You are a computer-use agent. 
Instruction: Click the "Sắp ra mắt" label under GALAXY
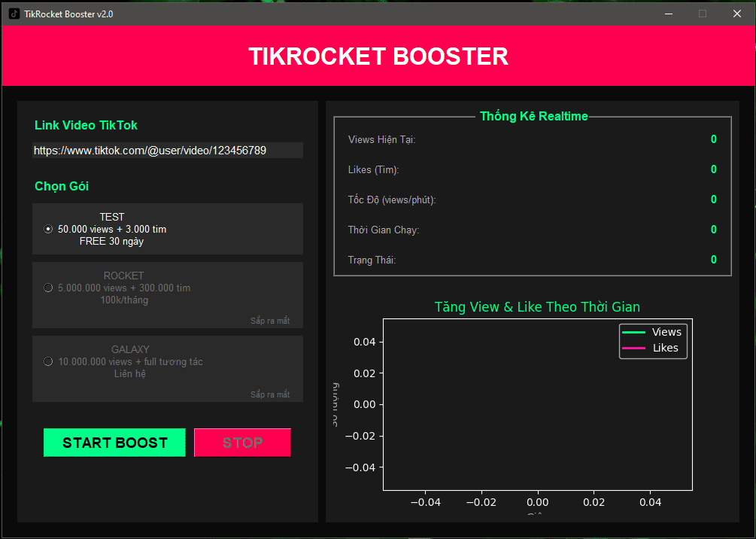270,394
